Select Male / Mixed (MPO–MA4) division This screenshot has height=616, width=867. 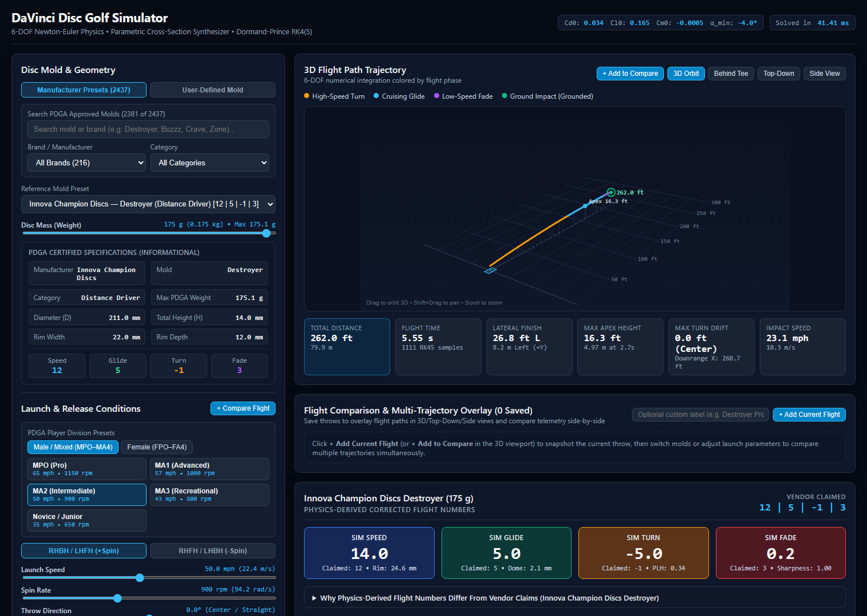(x=73, y=447)
